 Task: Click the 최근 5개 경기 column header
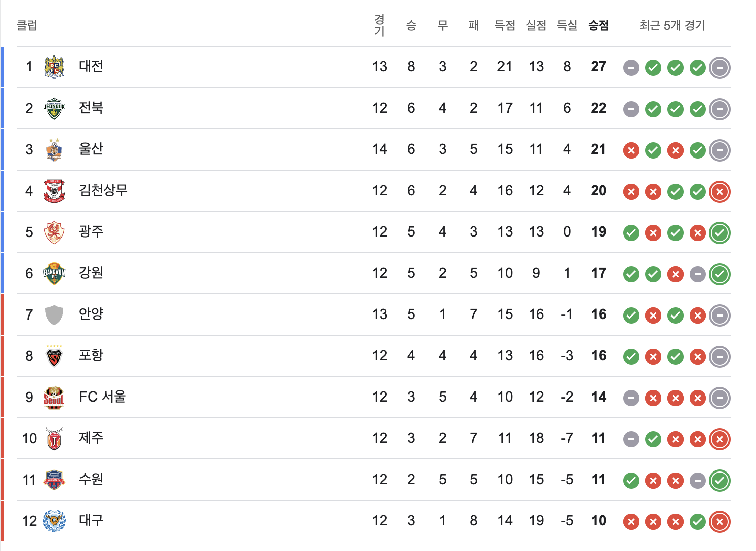[x=673, y=25]
